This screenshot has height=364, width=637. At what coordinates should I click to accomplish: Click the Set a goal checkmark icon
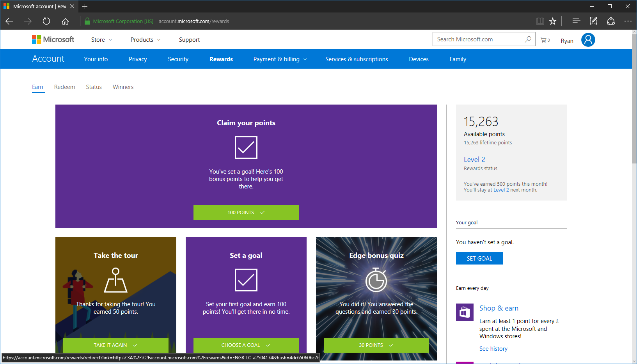246,280
